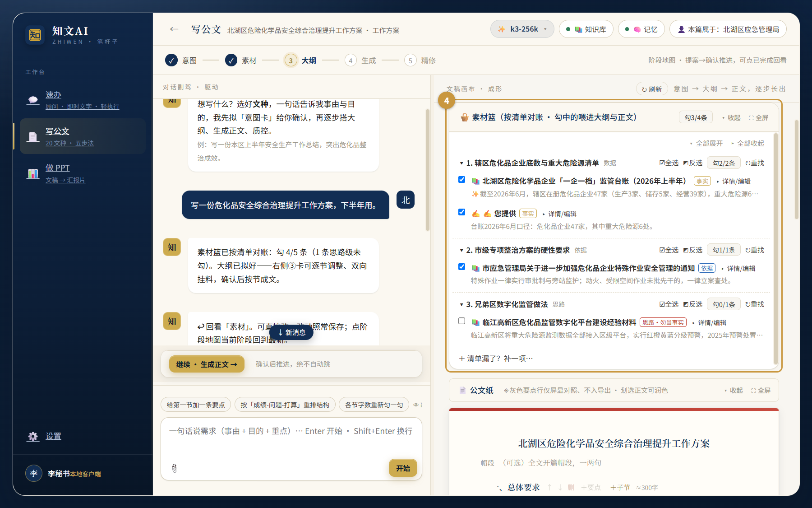Click 收起 in 公文纸 header

pos(734,390)
